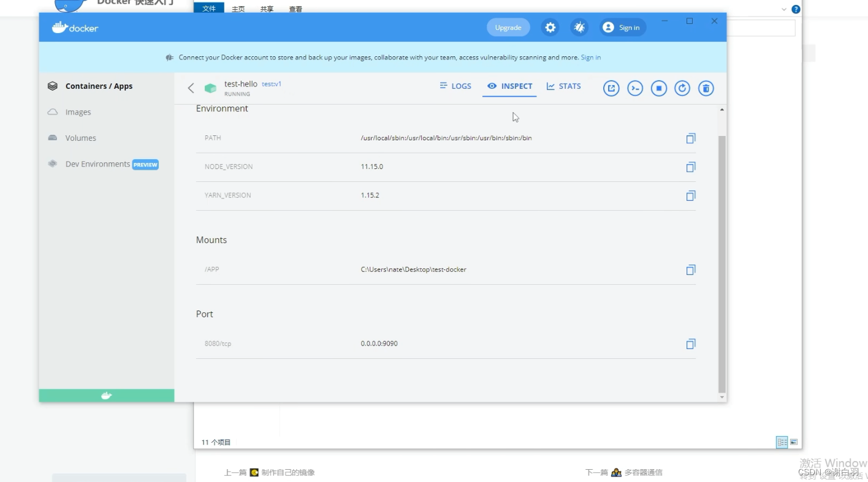
Task: Click the Docker whale logo in header
Action: tap(75, 28)
